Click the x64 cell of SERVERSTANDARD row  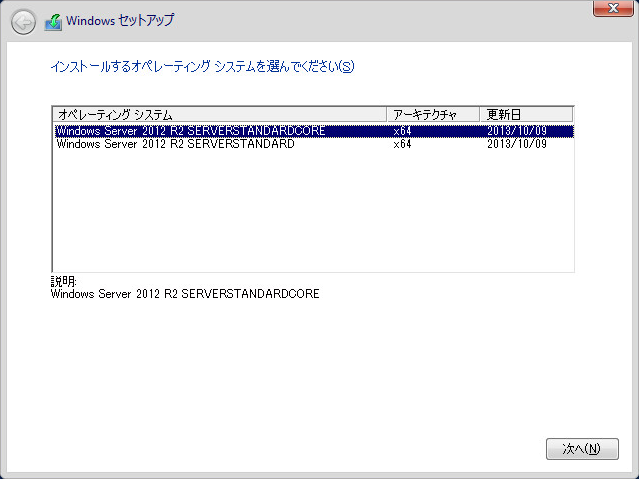point(402,144)
